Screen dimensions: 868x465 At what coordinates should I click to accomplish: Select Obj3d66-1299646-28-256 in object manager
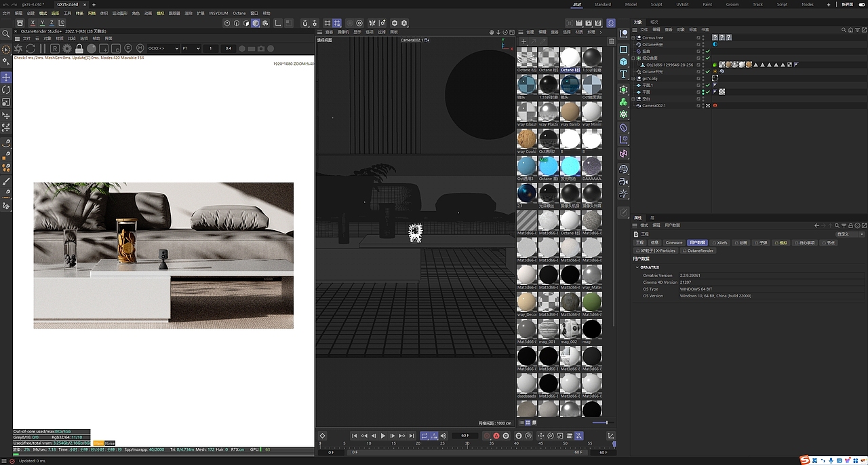(669, 65)
